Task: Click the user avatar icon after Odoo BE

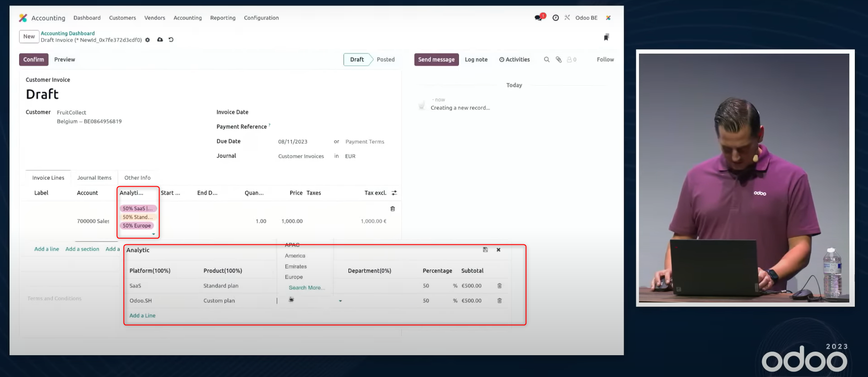Action: coord(608,18)
